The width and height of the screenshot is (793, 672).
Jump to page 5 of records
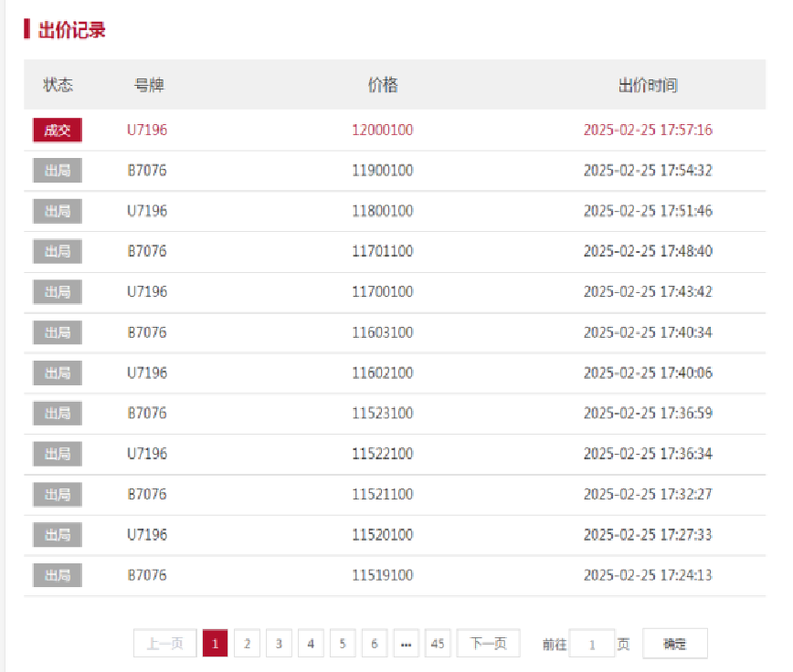tap(343, 644)
